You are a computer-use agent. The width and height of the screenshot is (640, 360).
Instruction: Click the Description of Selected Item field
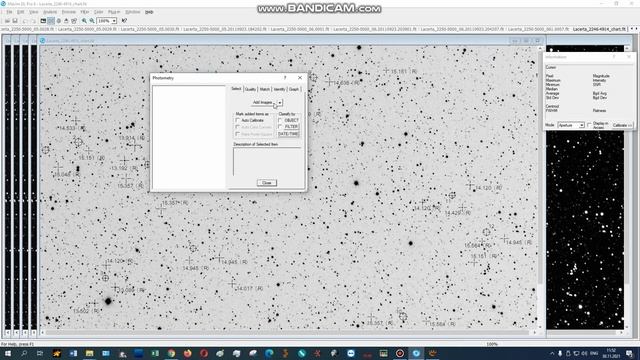pyautogui.click(x=267, y=162)
